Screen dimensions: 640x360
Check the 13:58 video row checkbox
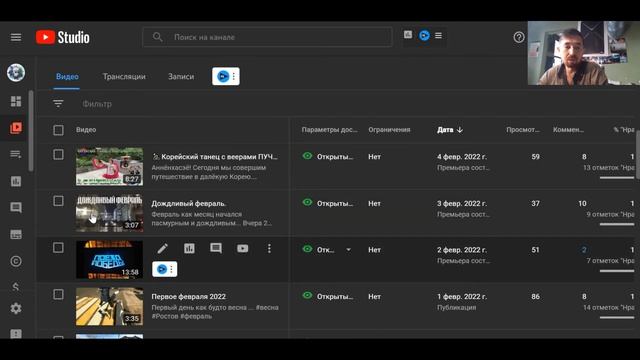58,248
